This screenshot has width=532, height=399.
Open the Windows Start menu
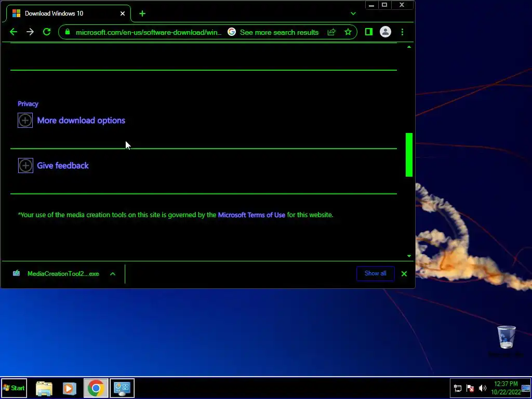pos(14,388)
